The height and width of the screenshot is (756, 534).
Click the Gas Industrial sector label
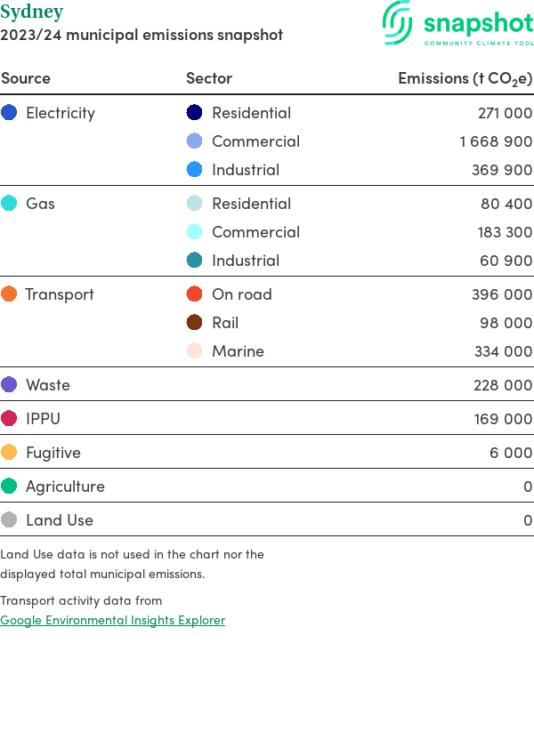click(246, 261)
